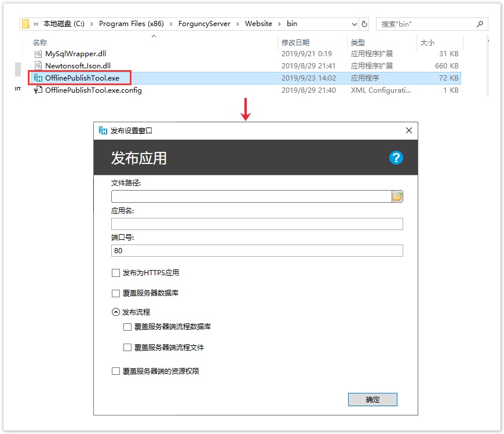Image resolution: width=504 pixels, height=434 pixels.
Task: Click the blue help question mark icon
Action: tap(396, 158)
